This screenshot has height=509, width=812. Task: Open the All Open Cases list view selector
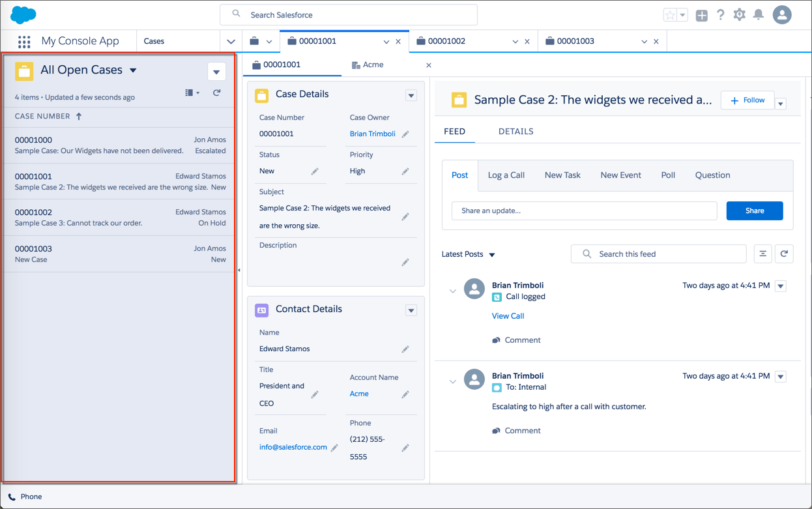pyautogui.click(x=134, y=70)
